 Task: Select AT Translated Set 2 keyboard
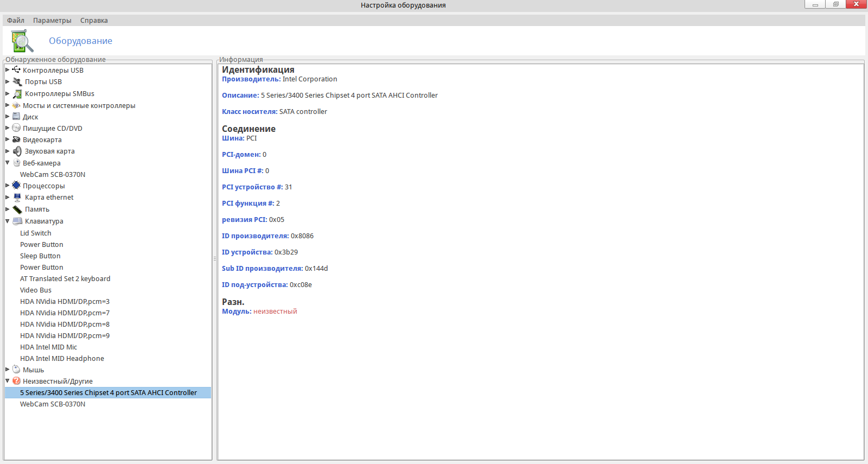click(x=65, y=278)
